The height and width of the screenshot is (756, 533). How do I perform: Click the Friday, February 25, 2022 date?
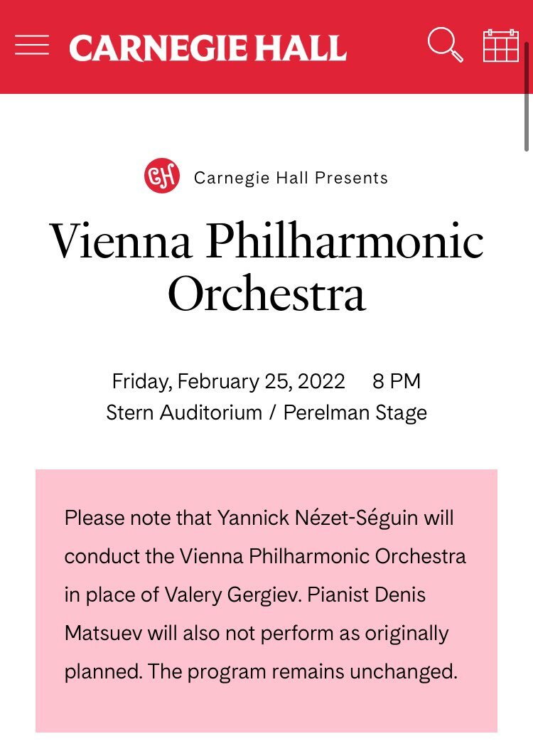[x=228, y=381]
